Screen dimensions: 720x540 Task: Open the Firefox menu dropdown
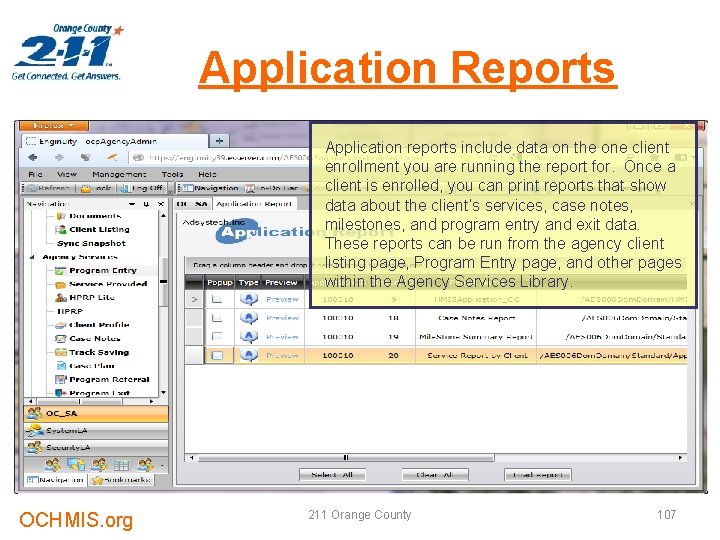coord(54,125)
